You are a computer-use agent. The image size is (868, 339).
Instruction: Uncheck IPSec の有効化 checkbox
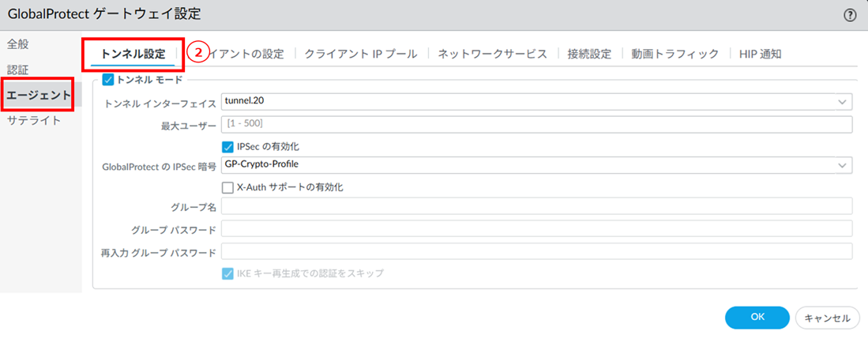228,146
